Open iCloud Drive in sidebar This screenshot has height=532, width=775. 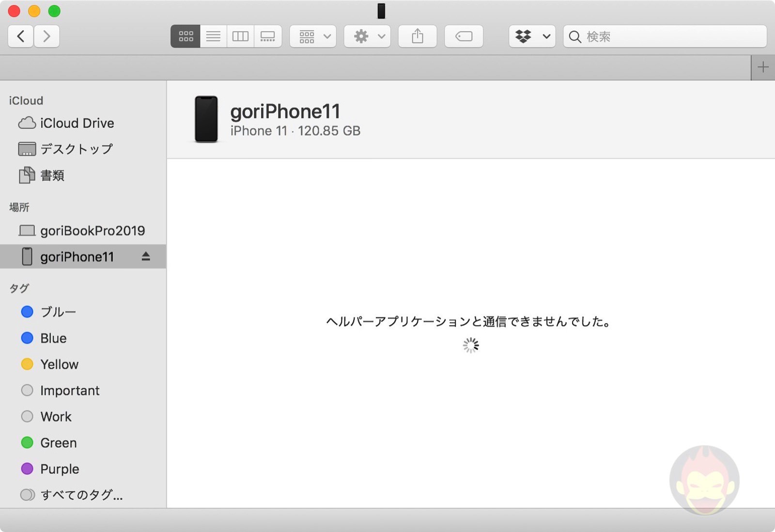(x=83, y=123)
